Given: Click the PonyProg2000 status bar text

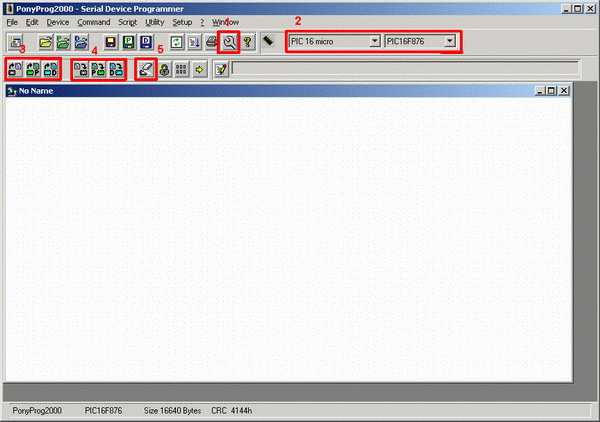Looking at the screenshot, I should coord(37,411).
